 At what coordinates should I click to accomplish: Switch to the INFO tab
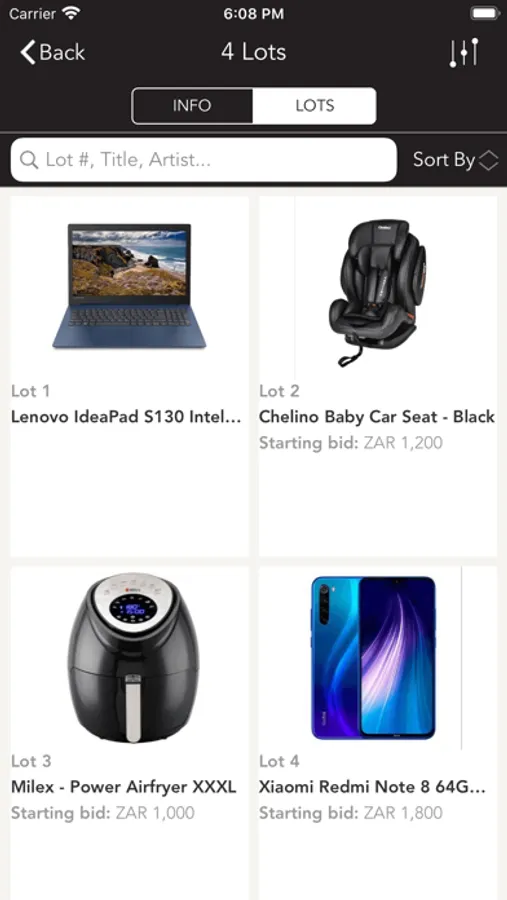[x=192, y=106]
